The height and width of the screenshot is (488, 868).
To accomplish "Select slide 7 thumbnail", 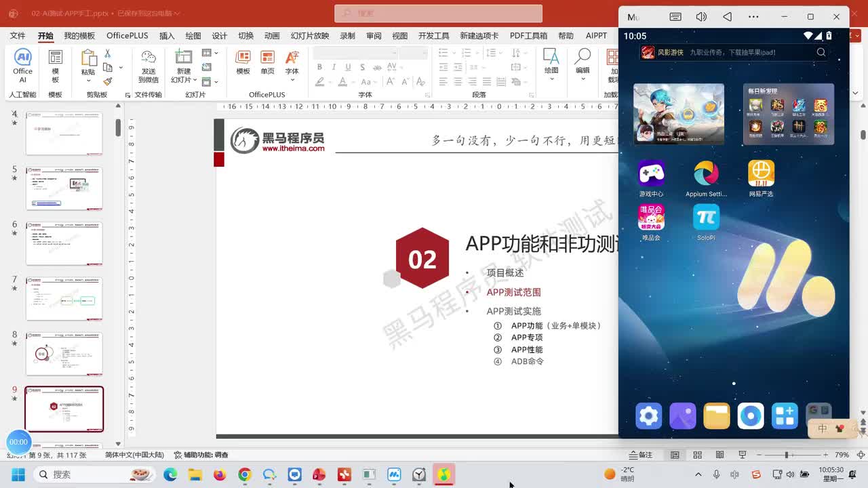I will [64, 298].
